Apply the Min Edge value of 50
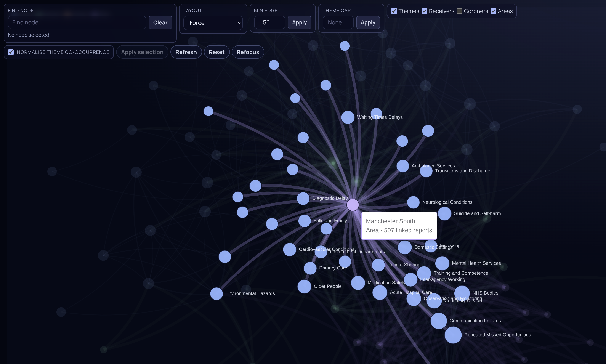 coord(299,22)
